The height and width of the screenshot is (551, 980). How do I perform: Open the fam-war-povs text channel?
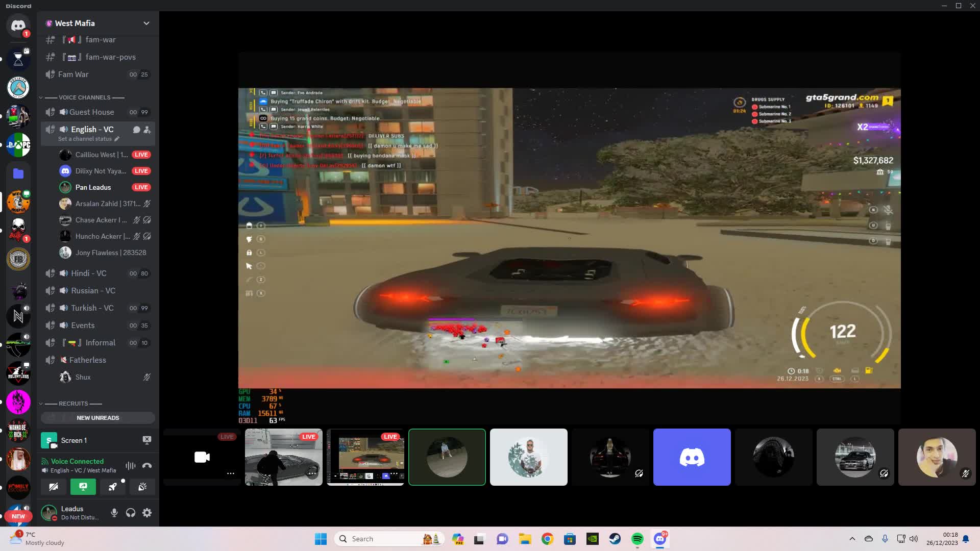pos(98,57)
